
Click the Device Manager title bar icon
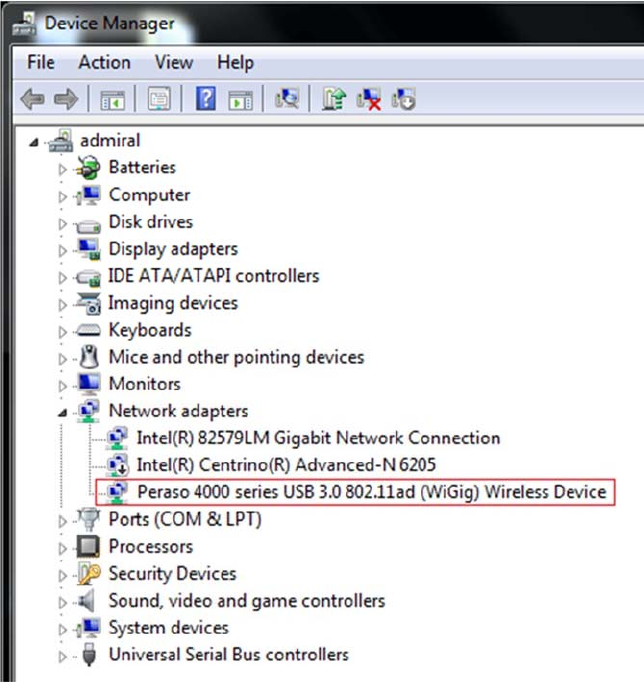click(x=25, y=23)
